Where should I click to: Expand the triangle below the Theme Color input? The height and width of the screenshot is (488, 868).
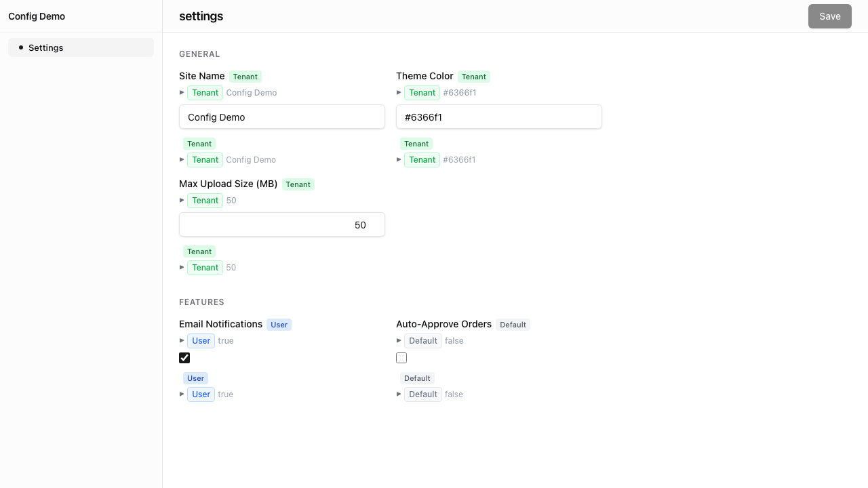click(399, 159)
